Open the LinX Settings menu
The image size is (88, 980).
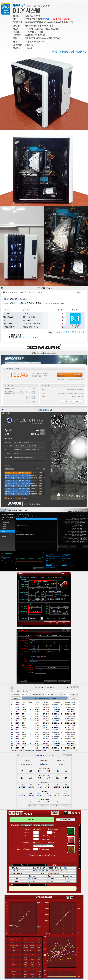(18, 691)
